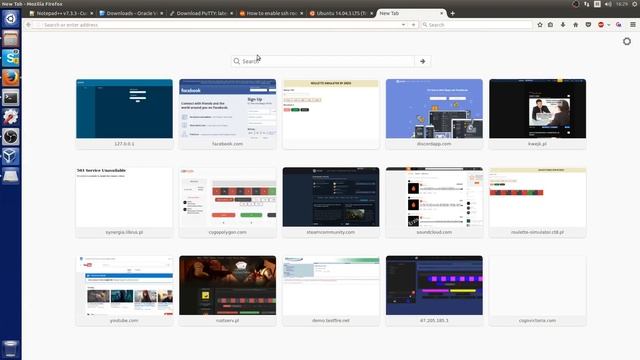Open the roulette-simulator.c0.pl tile

(x=537, y=202)
